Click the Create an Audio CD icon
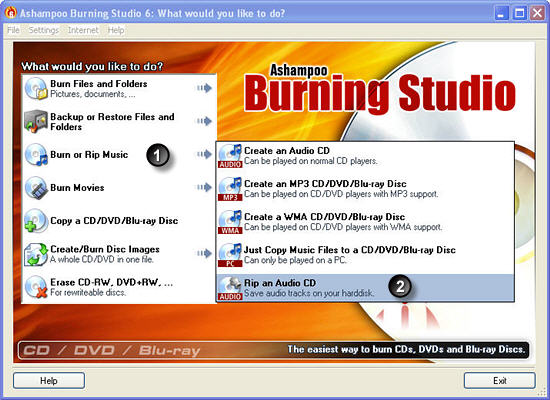Viewport: 550px width, 400px height. [x=230, y=156]
